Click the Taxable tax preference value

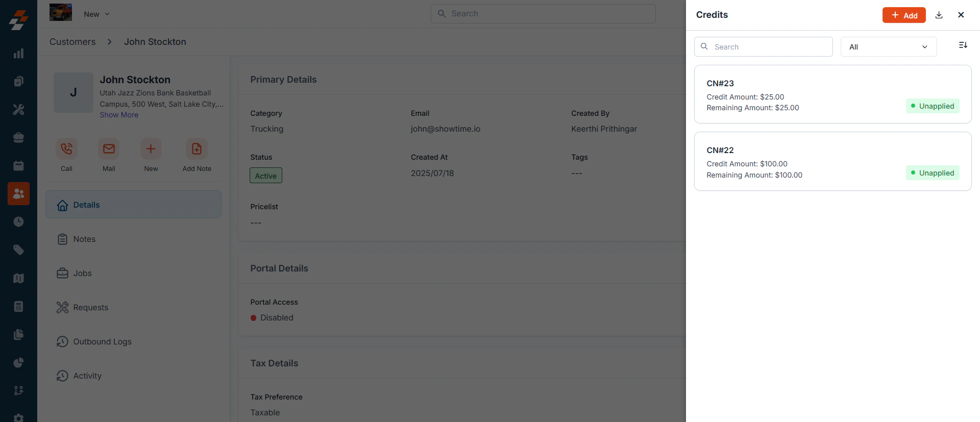pos(265,413)
